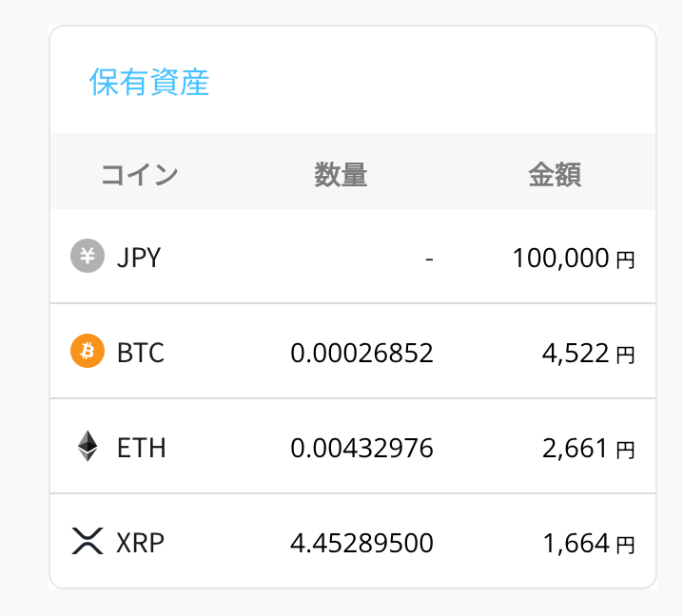
Task: Select the JPY coin label
Action: pos(139,258)
